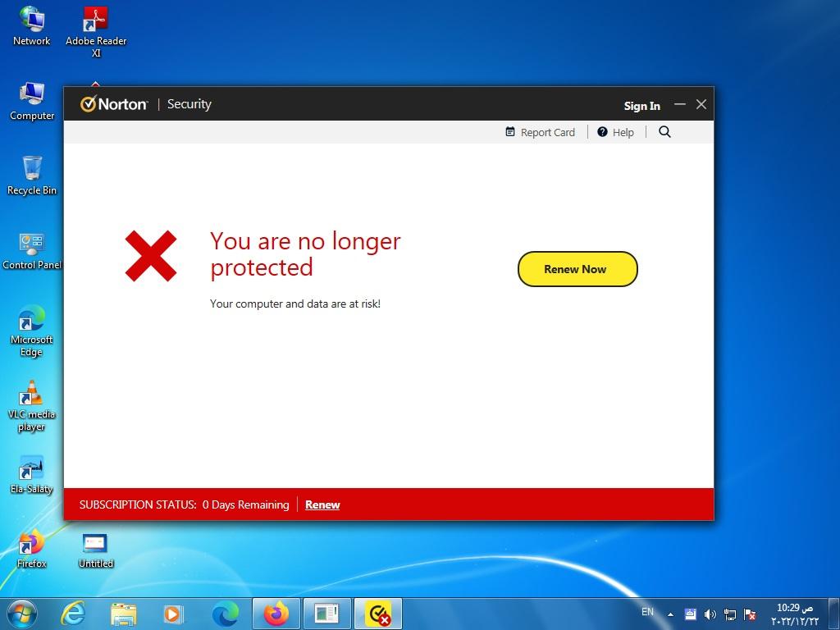This screenshot has width=840, height=630.
Task: Click the Norton Security taskbar button
Action: (x=377, y=614)
